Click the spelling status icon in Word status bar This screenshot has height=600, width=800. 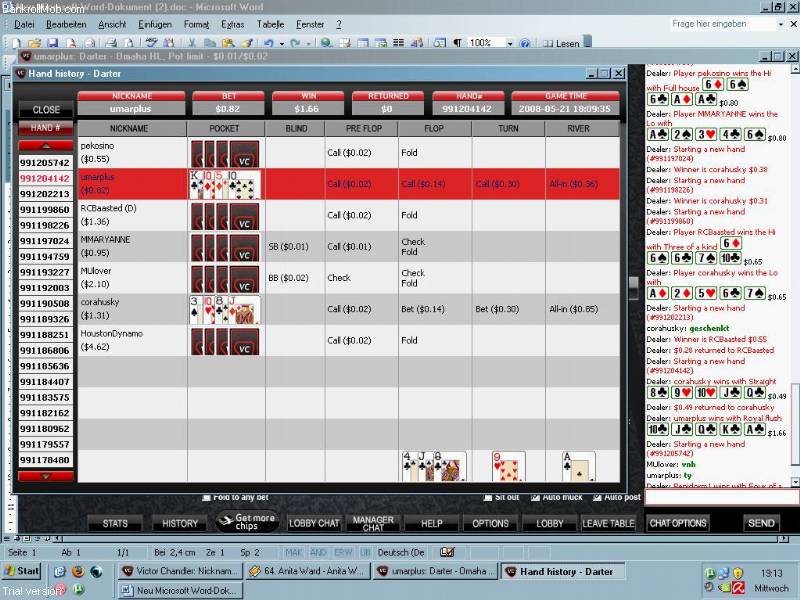point(447,552)
